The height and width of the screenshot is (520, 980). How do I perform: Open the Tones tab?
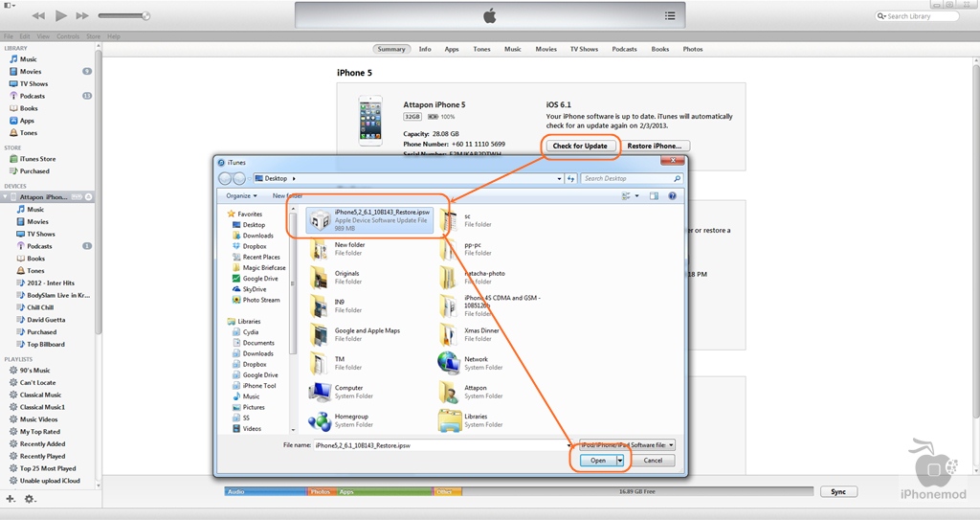point(482,49)
